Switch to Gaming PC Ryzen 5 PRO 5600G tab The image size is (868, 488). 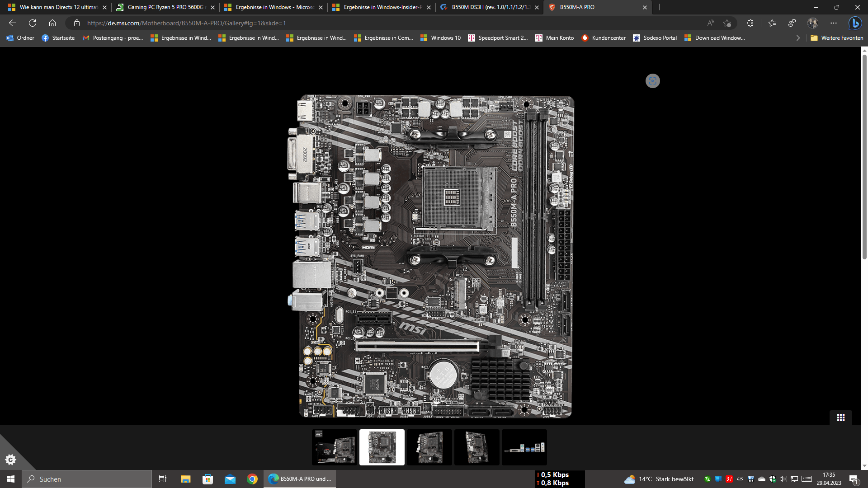click(x=165, y=7)
